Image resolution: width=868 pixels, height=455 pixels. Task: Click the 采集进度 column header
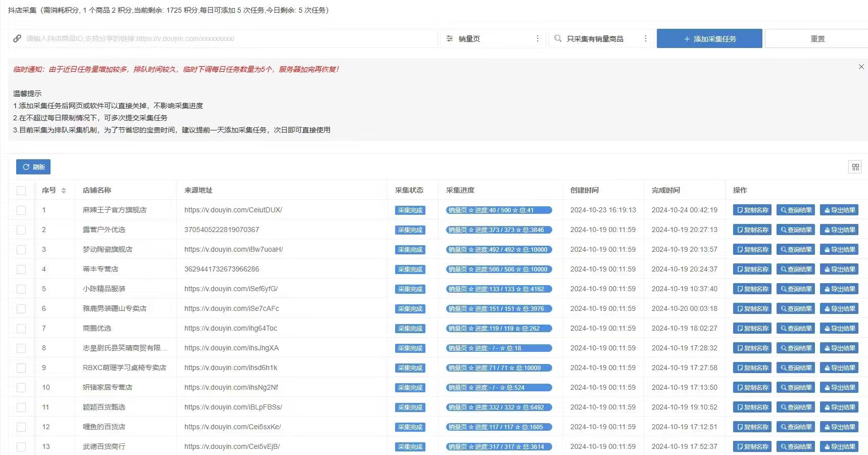coord(460,190)
